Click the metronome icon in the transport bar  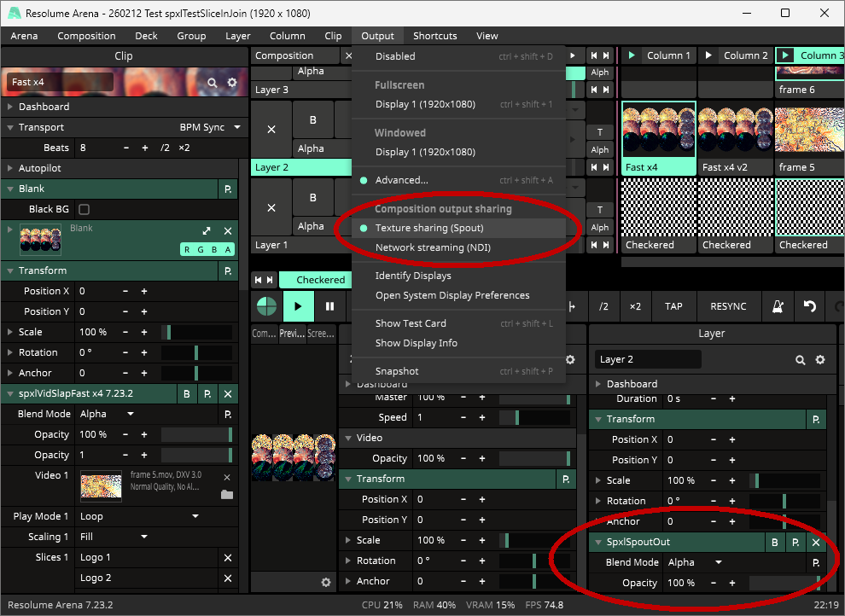pyautogui.click(x=778, y=306)
